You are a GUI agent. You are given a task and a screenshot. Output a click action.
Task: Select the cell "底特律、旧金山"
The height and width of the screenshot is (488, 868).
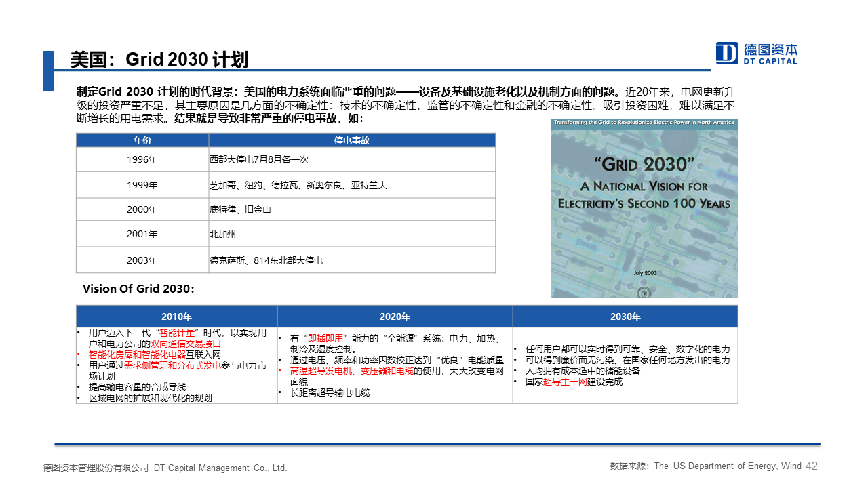point(352,209)
